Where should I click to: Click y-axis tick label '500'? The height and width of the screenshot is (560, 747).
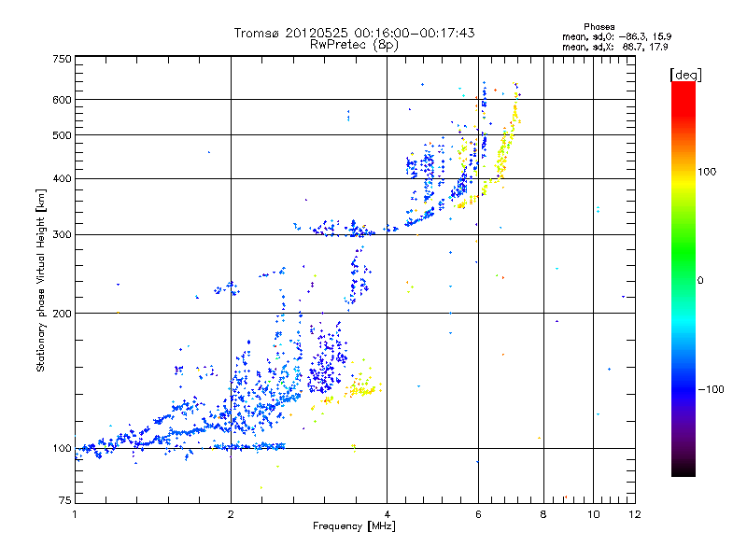coord(63,135)
